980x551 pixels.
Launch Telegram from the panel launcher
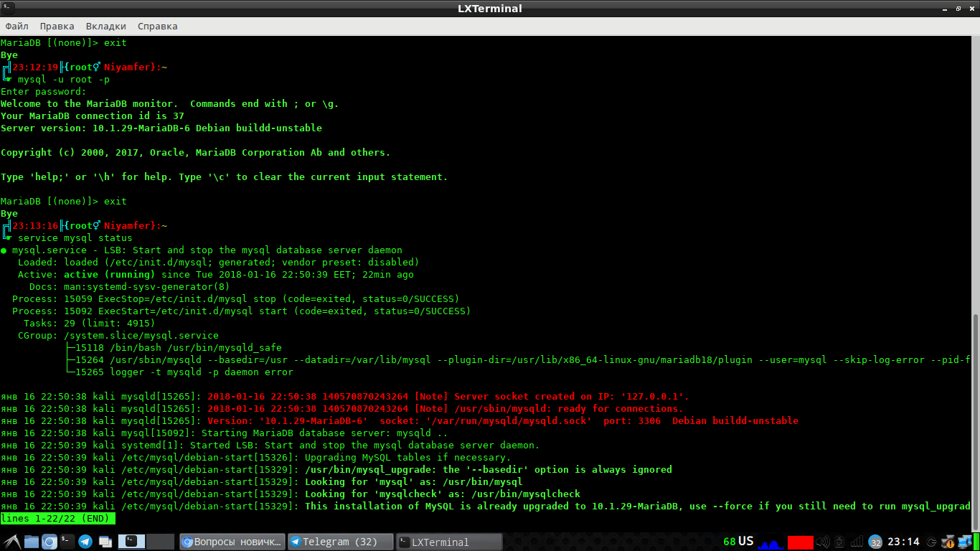[85, 542]
